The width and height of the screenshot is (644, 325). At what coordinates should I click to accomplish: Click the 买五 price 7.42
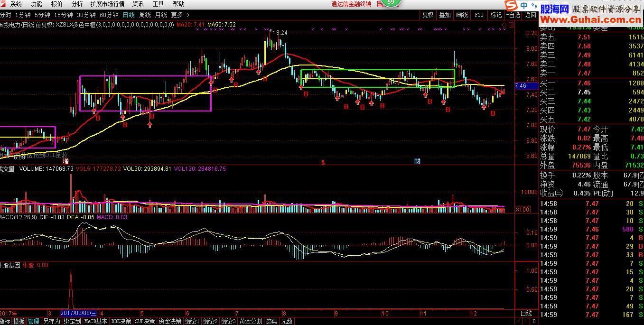584,119
